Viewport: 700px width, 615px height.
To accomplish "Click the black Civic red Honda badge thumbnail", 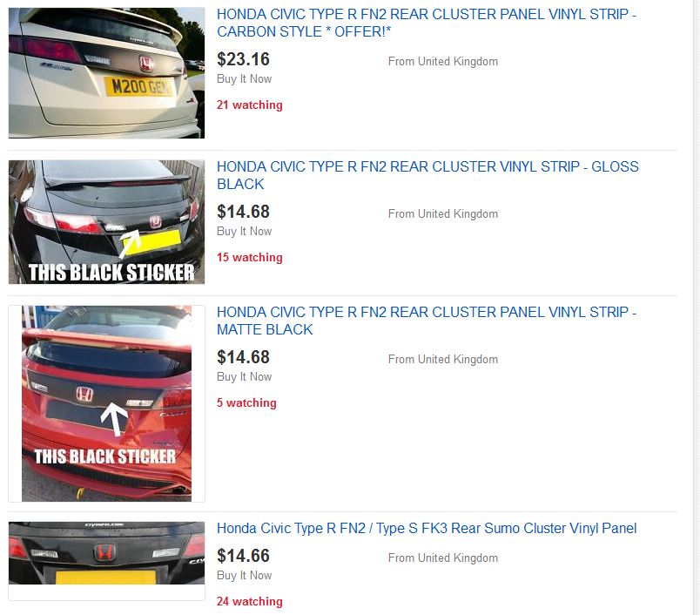I will (107, 553).
